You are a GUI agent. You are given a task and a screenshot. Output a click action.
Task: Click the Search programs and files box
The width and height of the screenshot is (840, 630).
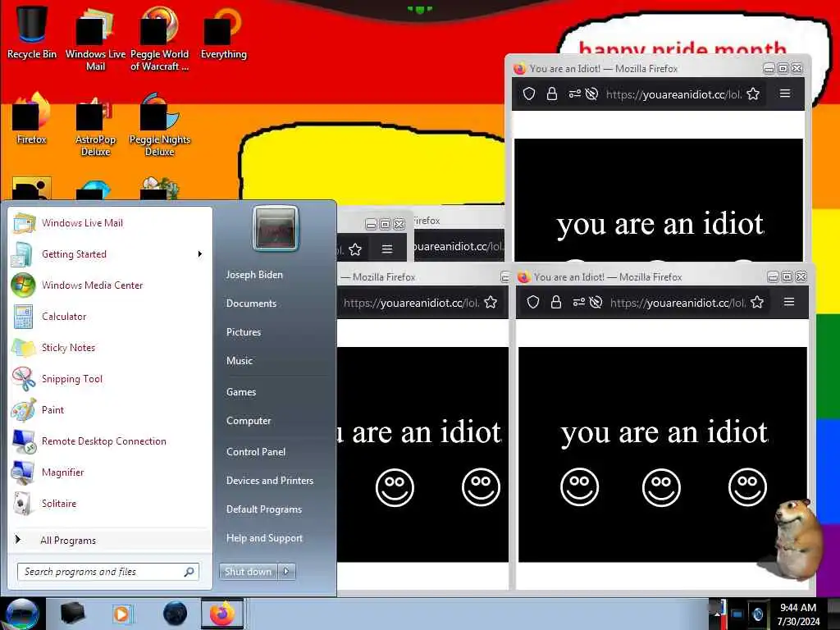point(107,572)
